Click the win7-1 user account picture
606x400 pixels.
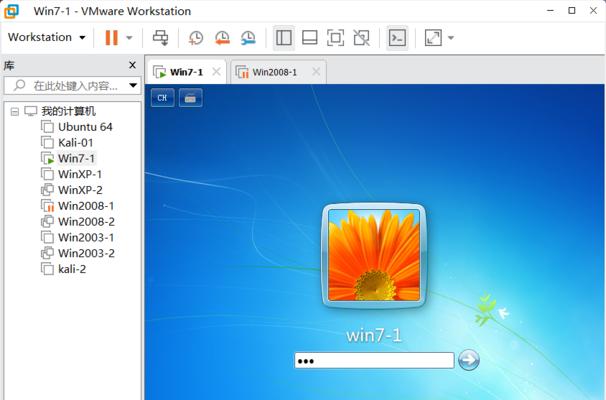(374, 255)
